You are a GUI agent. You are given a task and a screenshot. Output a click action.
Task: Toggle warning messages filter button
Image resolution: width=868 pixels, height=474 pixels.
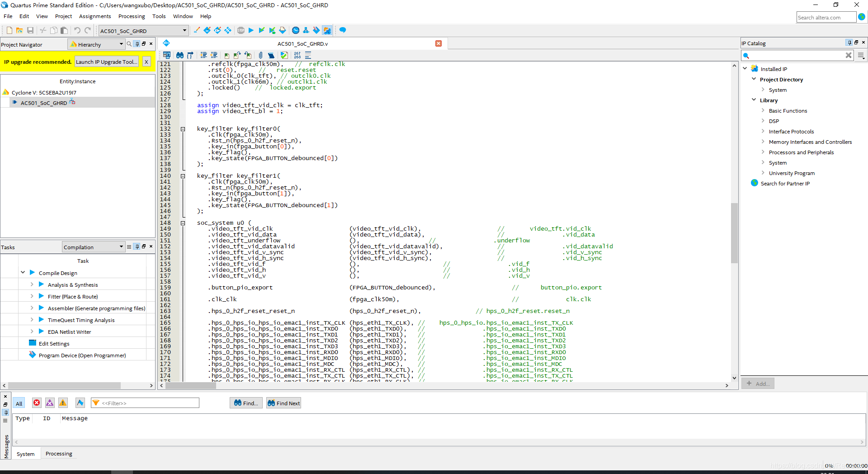pyautogui.click(x=63, y=403)
